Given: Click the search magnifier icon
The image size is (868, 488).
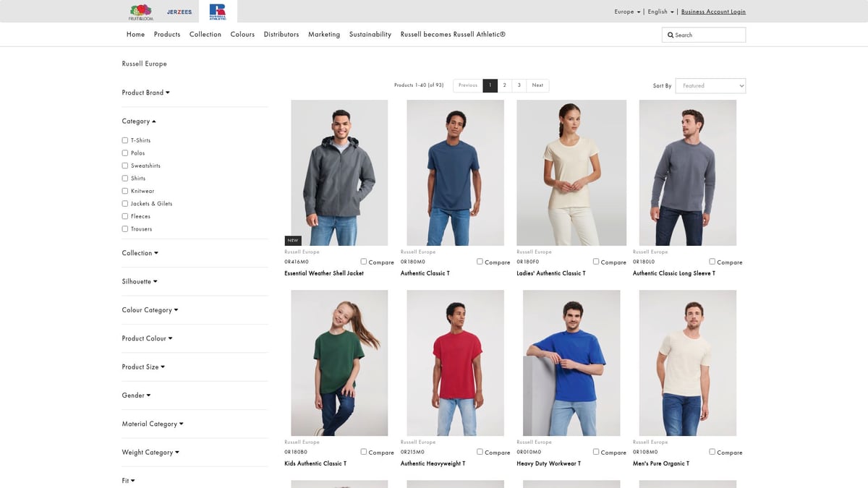Looking at the screenshot, I should coord(671,35).
